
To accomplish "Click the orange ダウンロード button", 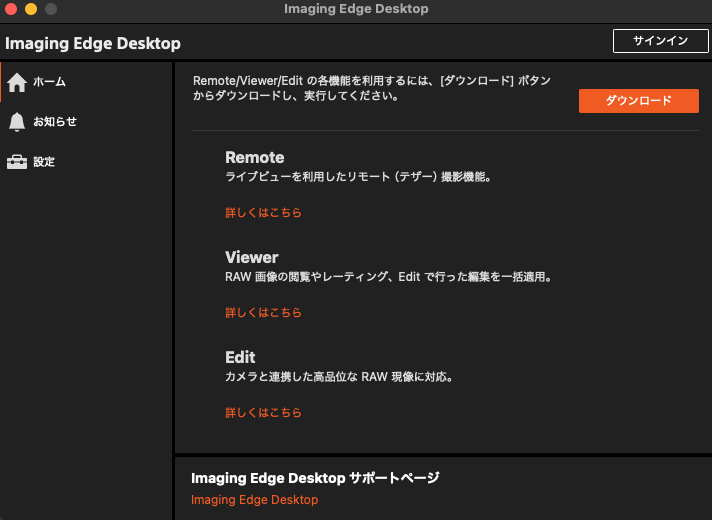I will [x=638, y=101].
